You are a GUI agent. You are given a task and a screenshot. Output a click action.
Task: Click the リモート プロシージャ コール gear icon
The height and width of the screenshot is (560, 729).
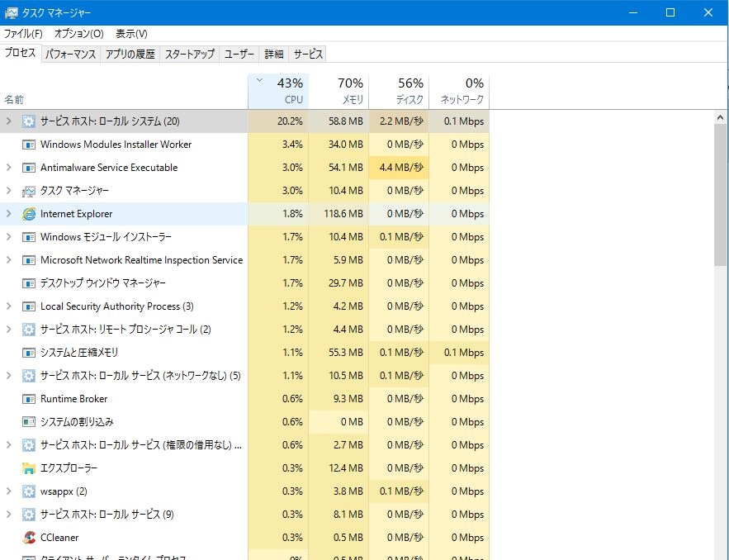(29, 330)
